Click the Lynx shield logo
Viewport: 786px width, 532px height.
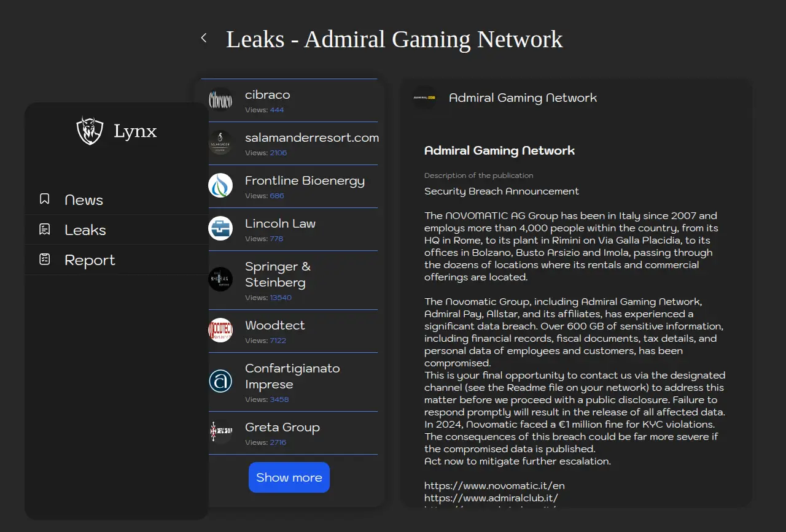click(x=90, y=131)
